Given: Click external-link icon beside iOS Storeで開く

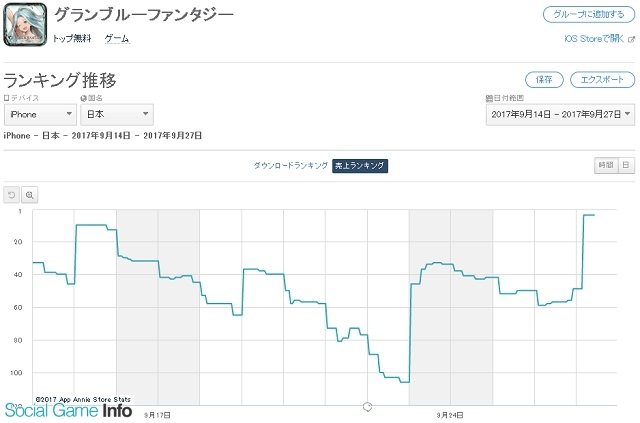Looking at the screenshot, I should tap(631, 39).
